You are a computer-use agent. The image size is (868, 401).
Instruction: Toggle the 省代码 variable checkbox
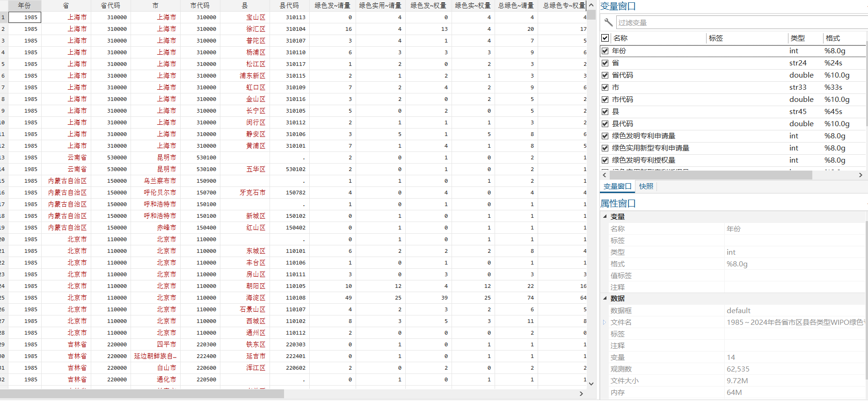coord(605,75)
